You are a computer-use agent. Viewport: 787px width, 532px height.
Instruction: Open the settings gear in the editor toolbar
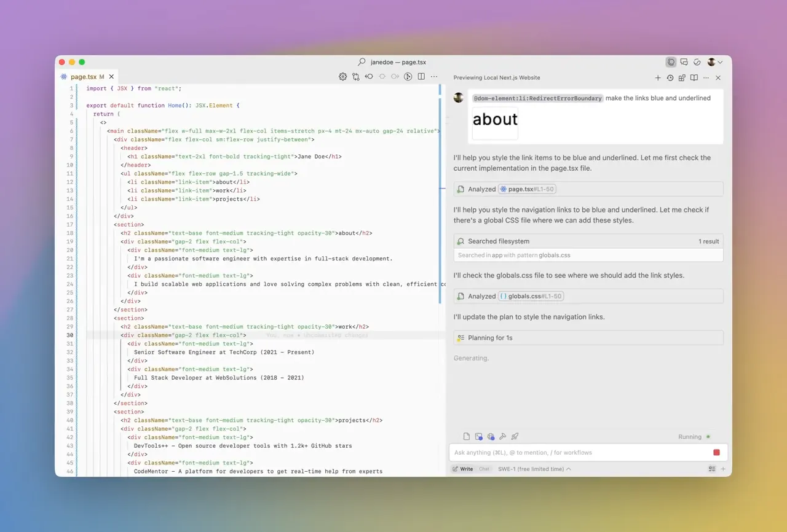coord(343,76)
